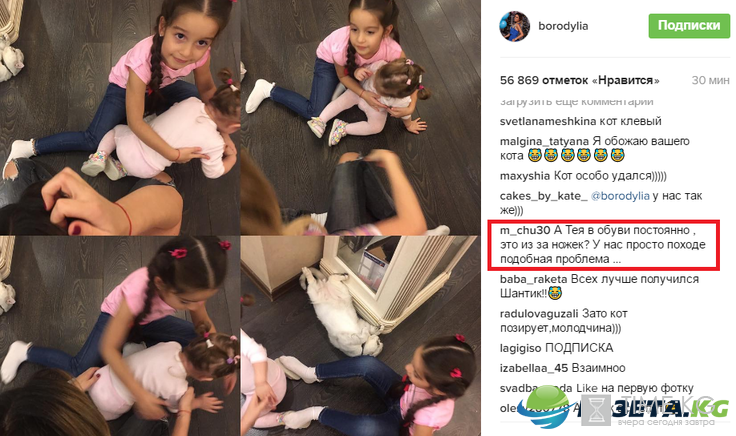This screenshot has height=436, width=736.
Task: Open the 56 869 likes count
Action: pos(580,80)
